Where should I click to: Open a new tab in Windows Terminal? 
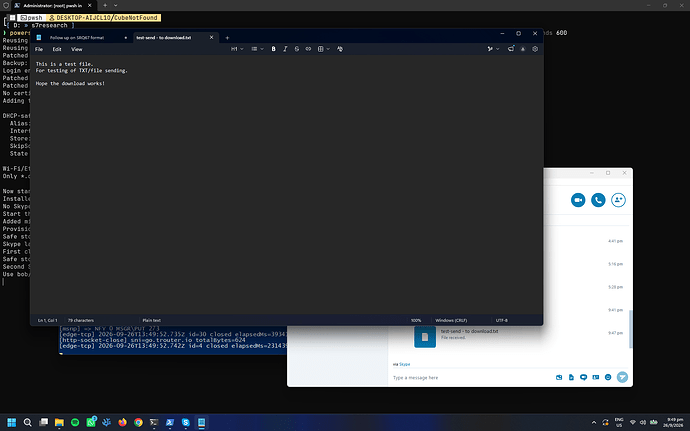click(105, 5)
